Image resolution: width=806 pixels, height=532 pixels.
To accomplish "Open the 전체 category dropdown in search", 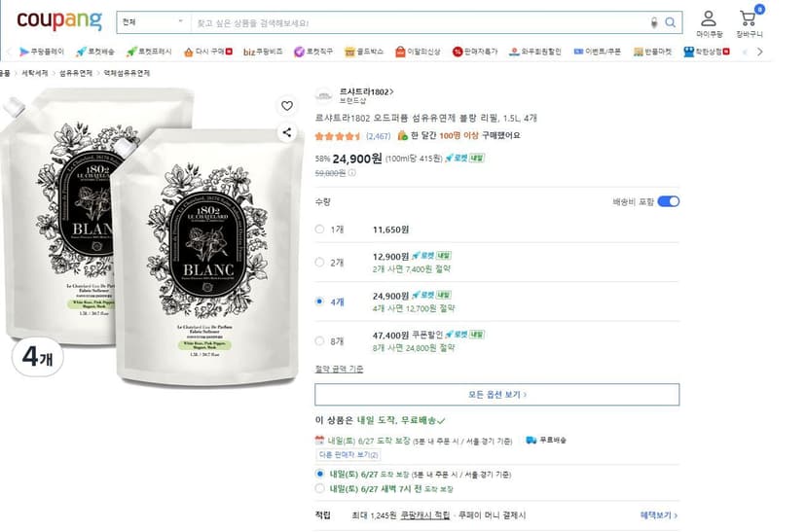I will [x=153, y=22].
